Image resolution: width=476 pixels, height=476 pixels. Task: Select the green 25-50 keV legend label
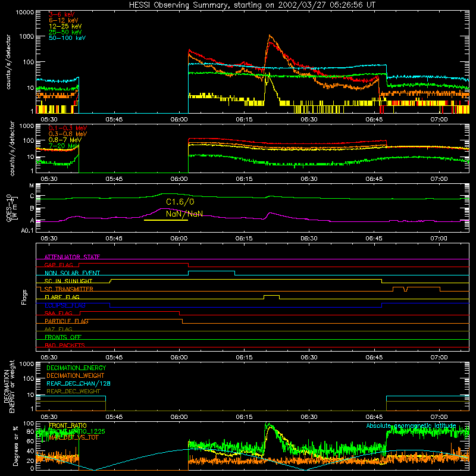click(x=65, y=32)
